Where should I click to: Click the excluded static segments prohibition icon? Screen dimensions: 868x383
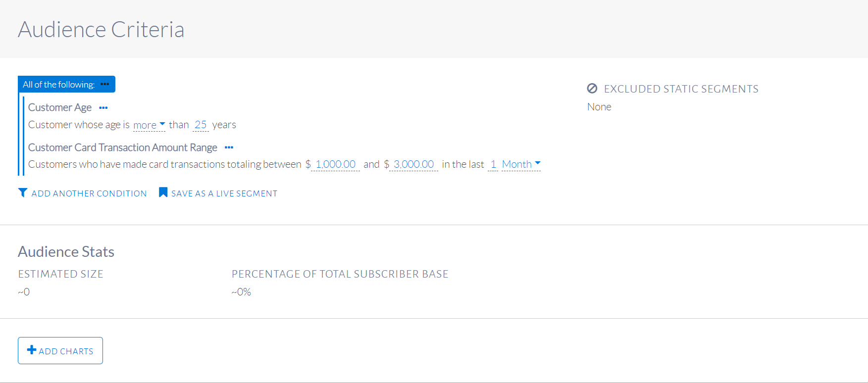click(592, 89)
